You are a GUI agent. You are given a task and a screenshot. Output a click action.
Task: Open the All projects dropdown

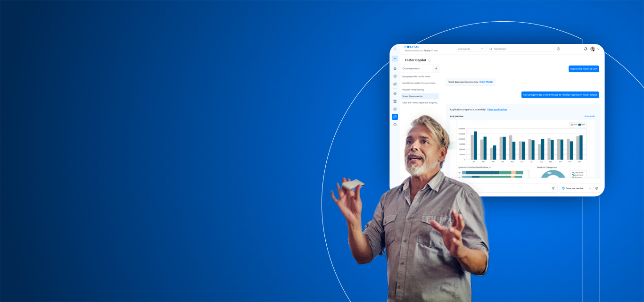point(471,49)
